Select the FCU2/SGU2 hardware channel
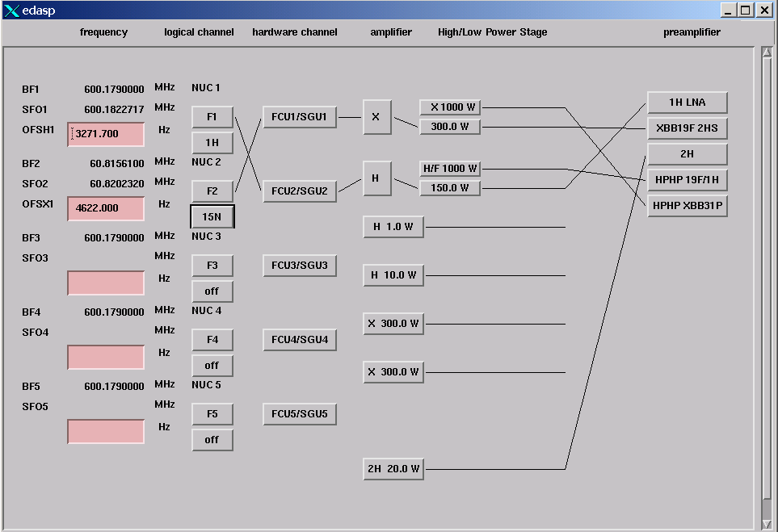The height and width of the screenshot is (532, 778). pyautogui.click(x=299, y=191)
